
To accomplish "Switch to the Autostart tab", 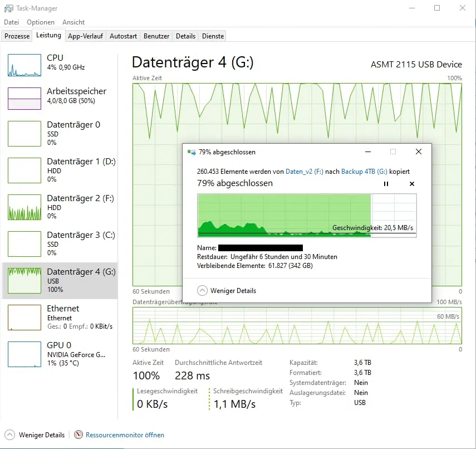I will (123, 36).
